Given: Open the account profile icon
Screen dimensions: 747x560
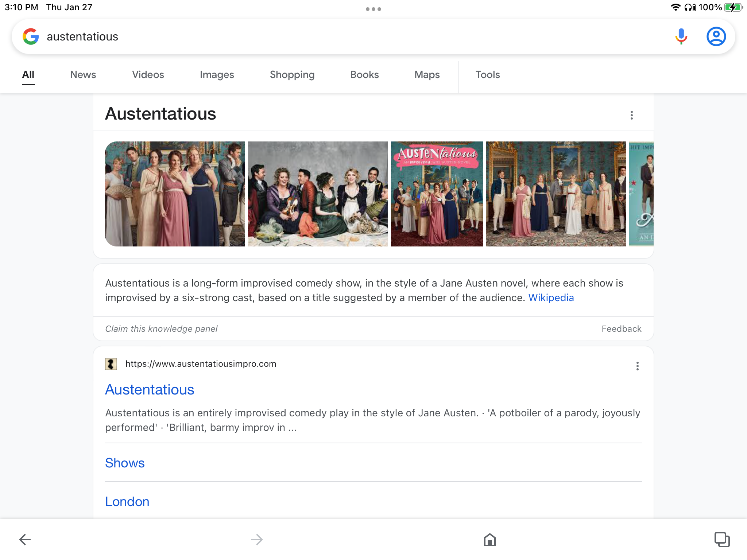Looking at the screenshot, I should [x=716, y=36].
